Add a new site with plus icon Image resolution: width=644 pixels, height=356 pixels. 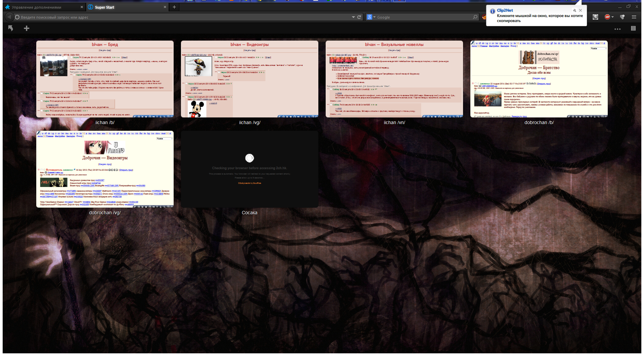tap(27, 28)
